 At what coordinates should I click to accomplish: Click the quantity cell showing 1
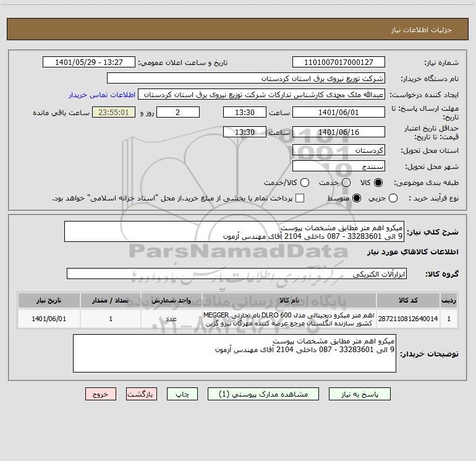coord(111,319)
